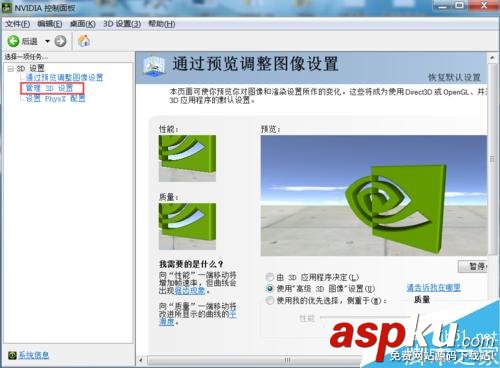Open the Home icon in toolbar
Viewport: 500px width, 368px height.
84,41
